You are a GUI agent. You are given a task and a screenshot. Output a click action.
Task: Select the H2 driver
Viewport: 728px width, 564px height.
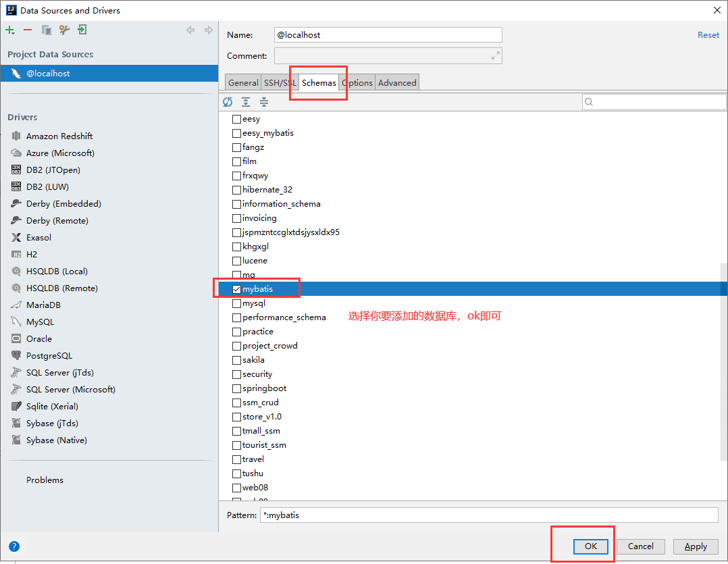click(32, 255)
